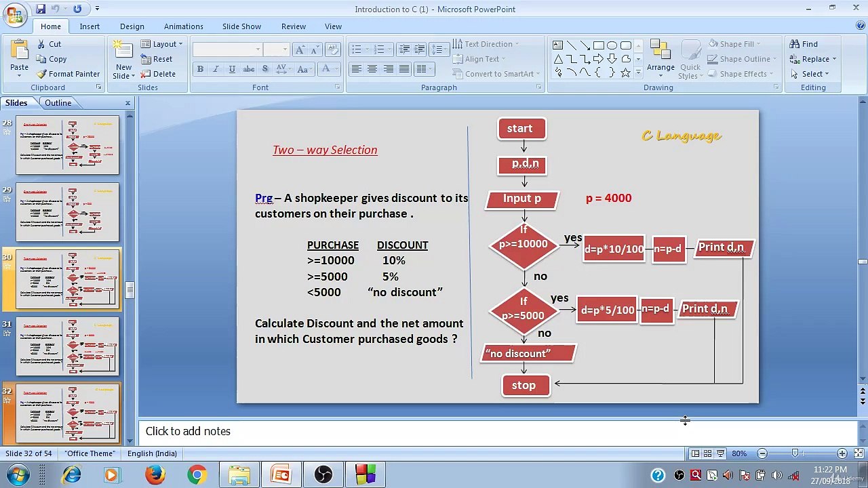
Task: Open the Review tab
Action: click(294, 26)
